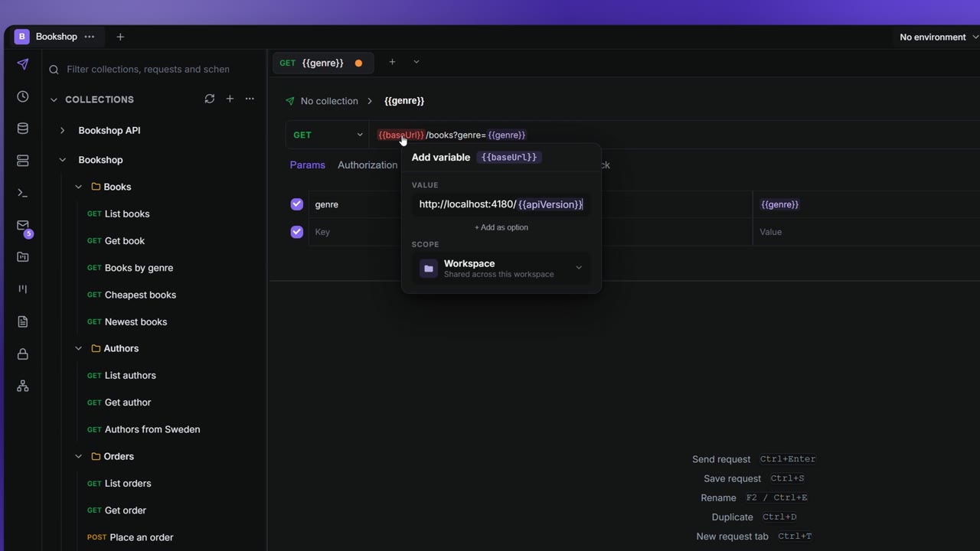Screen dimensions: 980x551
Task: Open the hierarchy diagram icon in sidebar
Action: [x=23, y=386]
